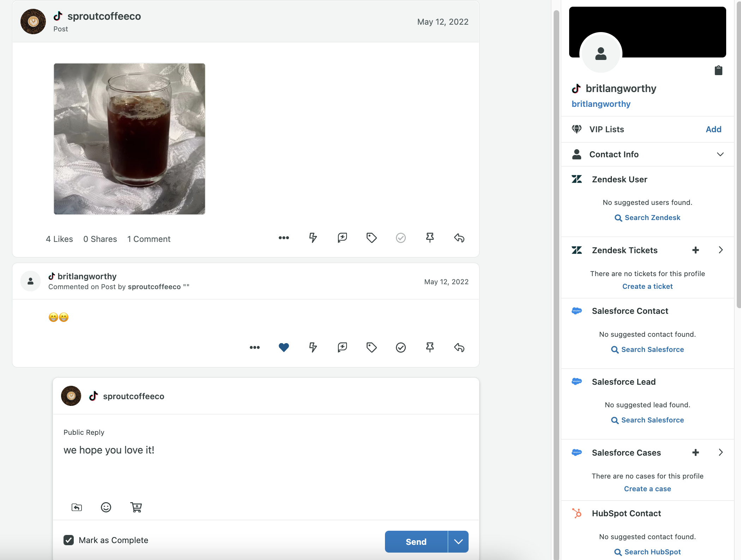Screen dimensions: 741x560
Task: Open more options on the sproutcoffeeco post
Action: click(284, 238)
